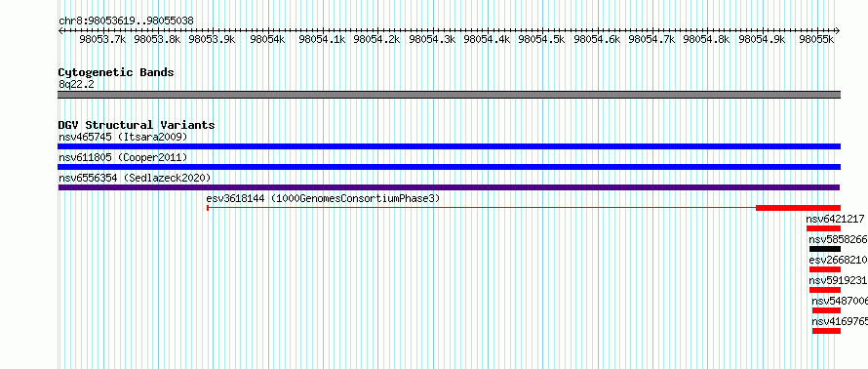
Task: Open variant nsv4169765 label
Action: pos(839,322)
